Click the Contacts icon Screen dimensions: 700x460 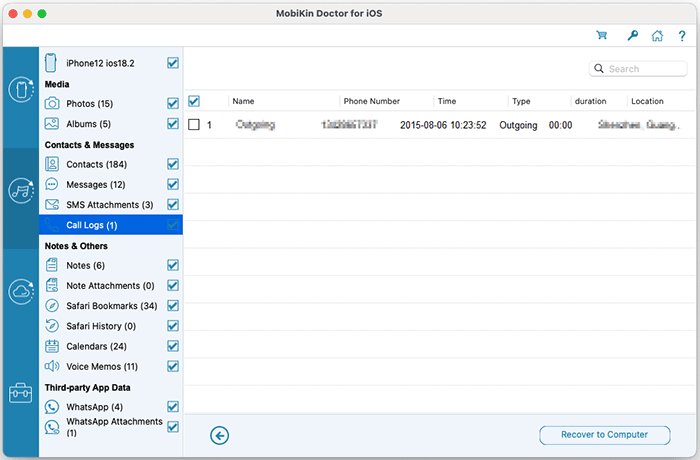[52, 164]
